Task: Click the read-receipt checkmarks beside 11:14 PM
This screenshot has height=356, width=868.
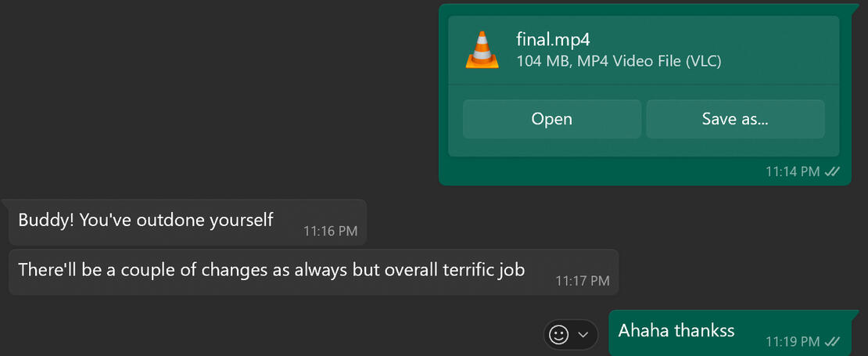Action: [832, 171]
